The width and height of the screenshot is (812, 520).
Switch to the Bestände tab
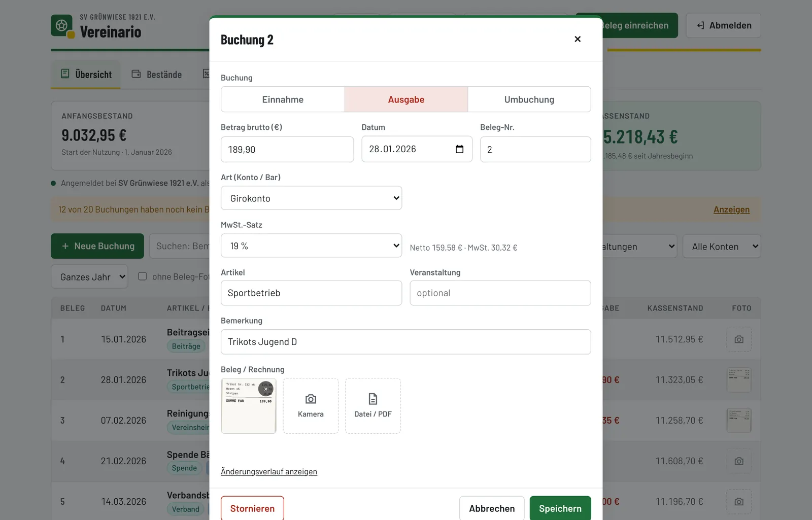click(156, 75)
